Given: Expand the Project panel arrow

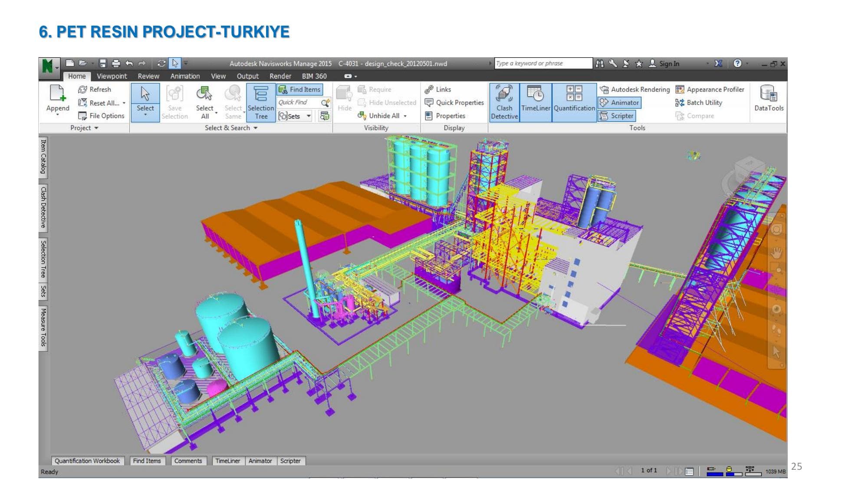Looking at the screenshot, I should click(x=96, y=128).
